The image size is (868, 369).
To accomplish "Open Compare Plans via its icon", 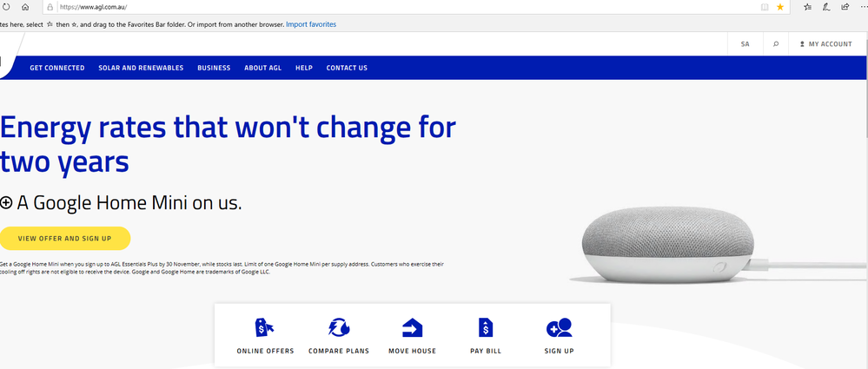I will [x=338, y=328].
